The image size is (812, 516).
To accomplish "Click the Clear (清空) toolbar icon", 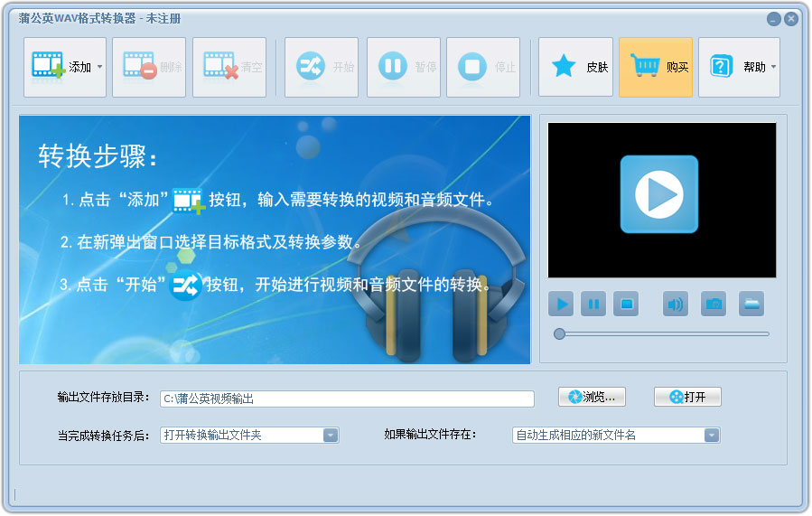I will [x=229, y=67].
